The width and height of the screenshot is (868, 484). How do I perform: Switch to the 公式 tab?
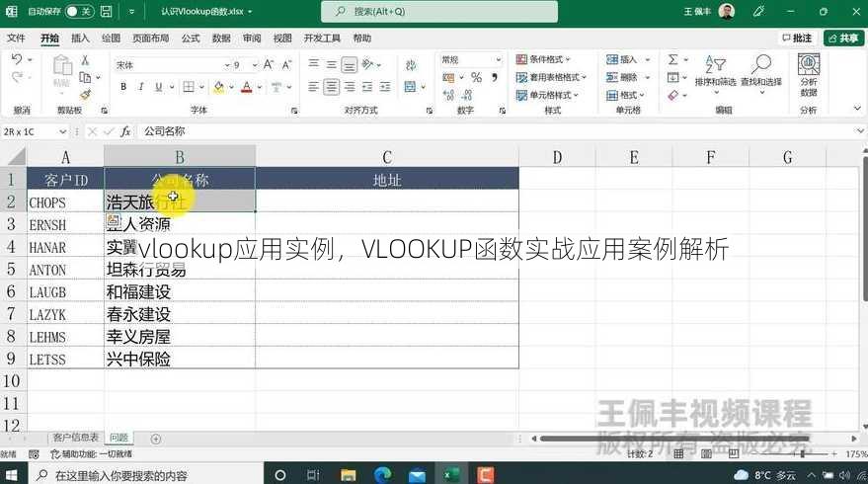point(191,38)
